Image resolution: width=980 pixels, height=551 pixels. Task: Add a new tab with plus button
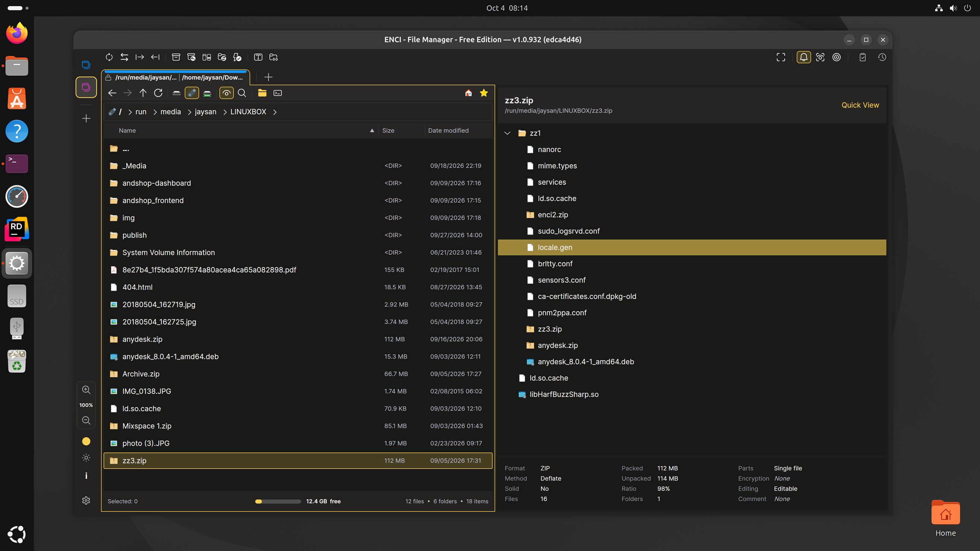268,77
